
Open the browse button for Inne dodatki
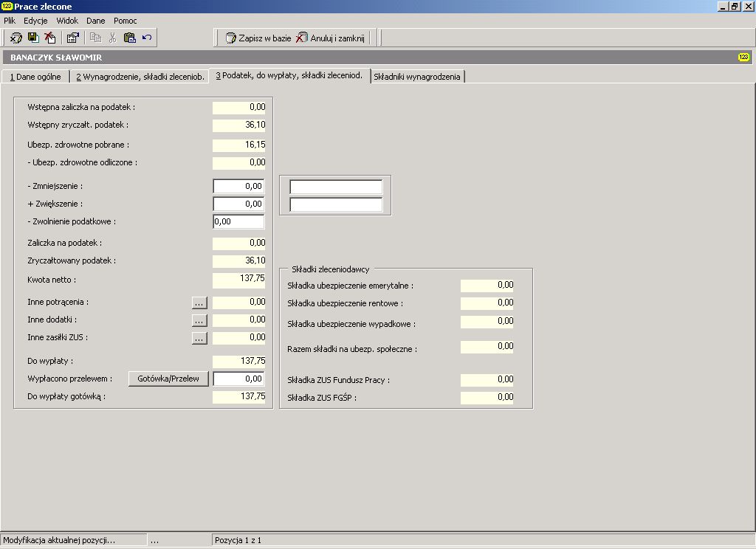pos(199,320)
